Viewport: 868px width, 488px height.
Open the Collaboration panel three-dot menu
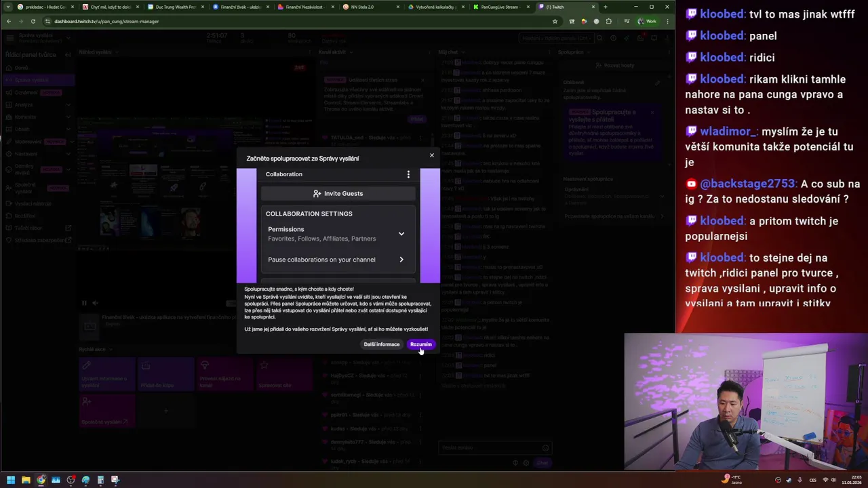click(x=408, y=174)
